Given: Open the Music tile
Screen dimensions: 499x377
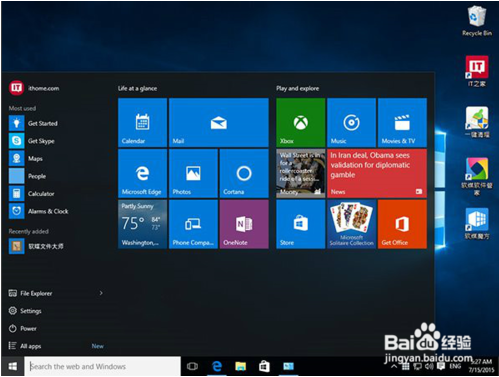Looking at the screenshot, I should pos(352,122).
